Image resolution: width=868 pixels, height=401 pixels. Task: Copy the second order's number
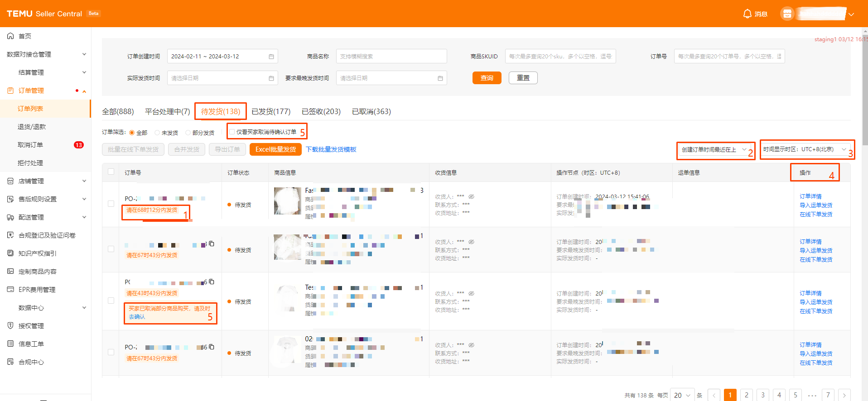point(212,244)
